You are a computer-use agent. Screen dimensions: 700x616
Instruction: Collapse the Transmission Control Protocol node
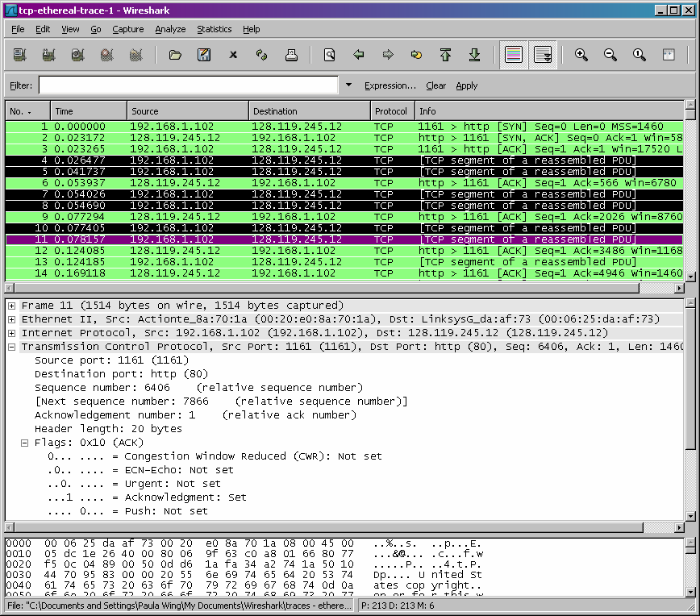click(12, 347)
